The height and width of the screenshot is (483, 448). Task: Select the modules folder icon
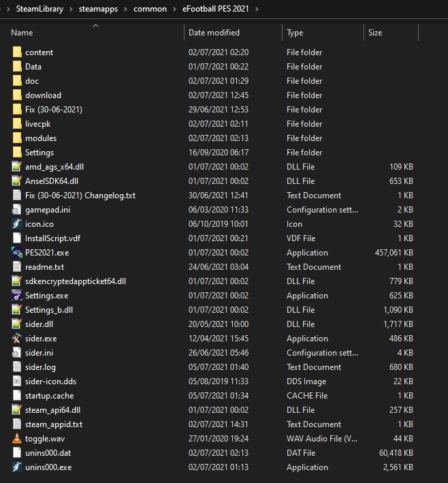tap(17, 138)
